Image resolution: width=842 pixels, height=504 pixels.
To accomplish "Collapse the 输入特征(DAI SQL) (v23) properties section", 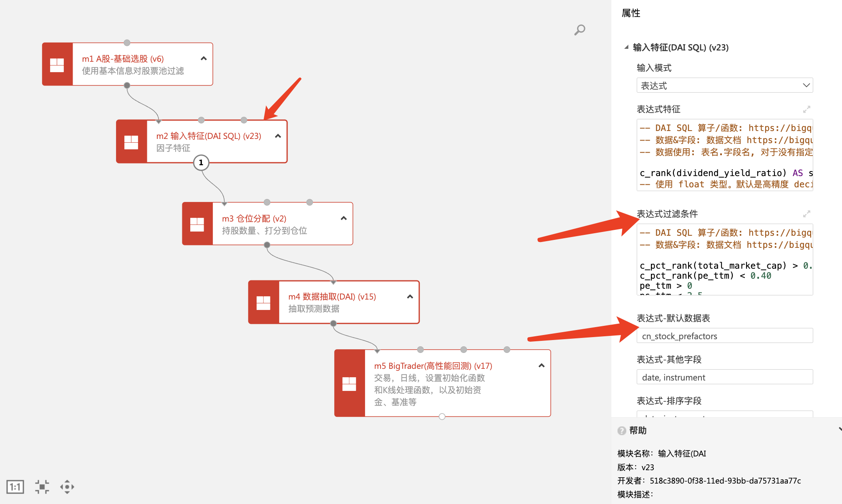I will 626,47.
